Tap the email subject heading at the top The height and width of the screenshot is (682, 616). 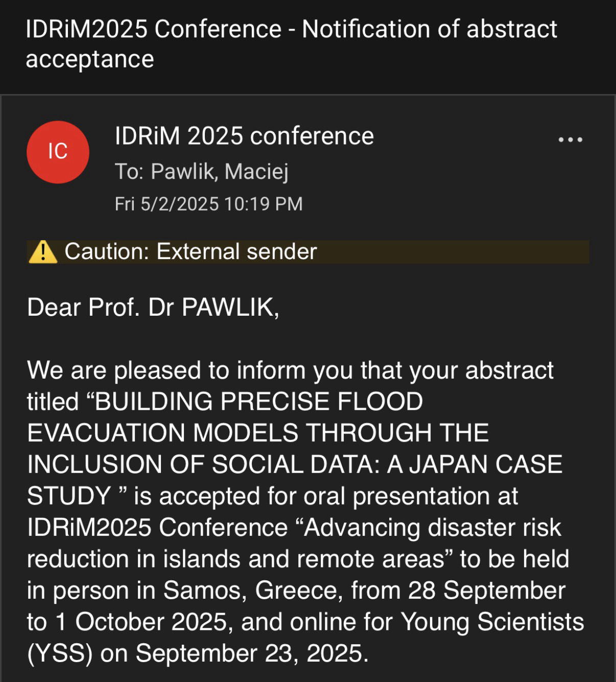point(291,44)
